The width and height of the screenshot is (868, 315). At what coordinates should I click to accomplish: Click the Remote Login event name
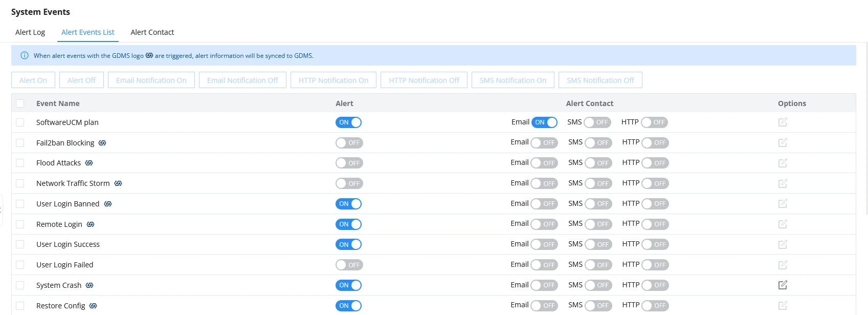tap(59, 224)
